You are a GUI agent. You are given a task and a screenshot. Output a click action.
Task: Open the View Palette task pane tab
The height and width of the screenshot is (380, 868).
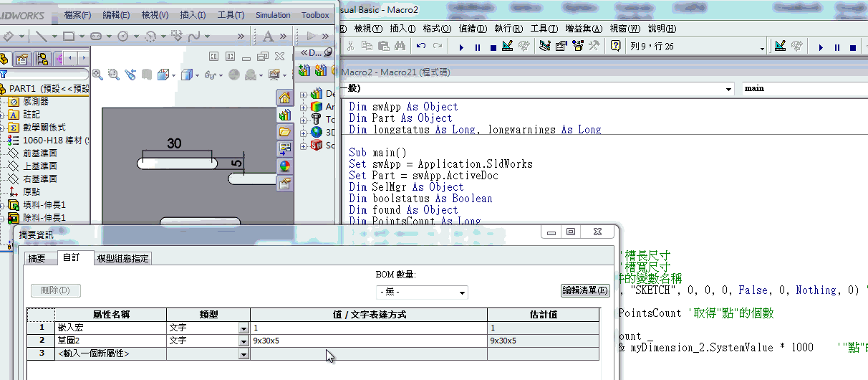click(x=284, y=149)
